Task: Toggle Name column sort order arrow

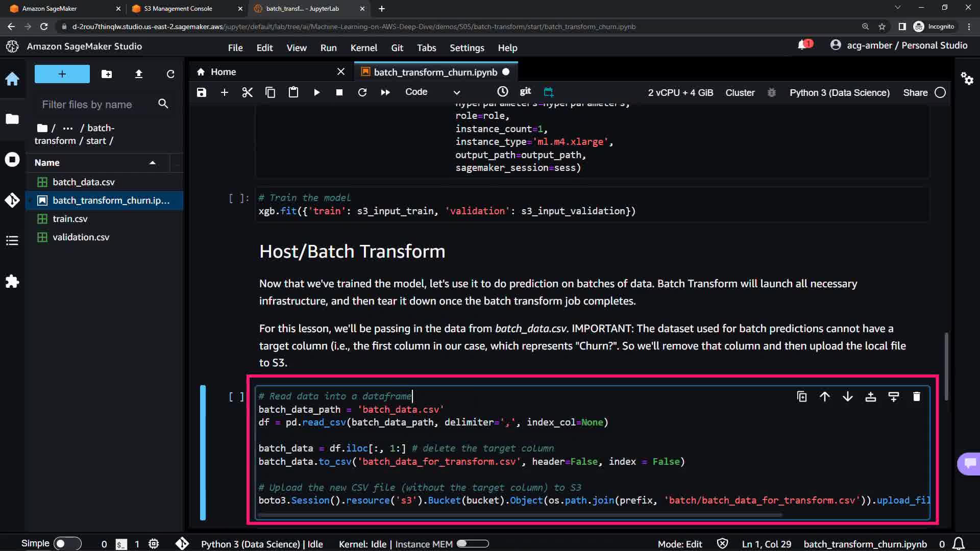Action: point(152,163)
